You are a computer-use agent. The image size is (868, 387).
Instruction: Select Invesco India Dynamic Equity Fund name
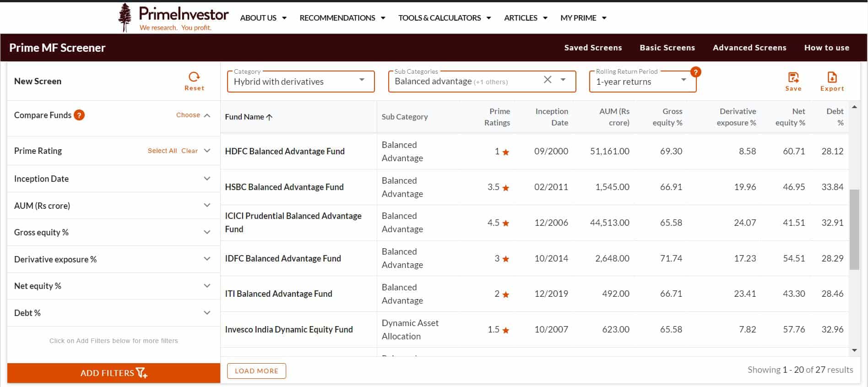click(289, 329)
